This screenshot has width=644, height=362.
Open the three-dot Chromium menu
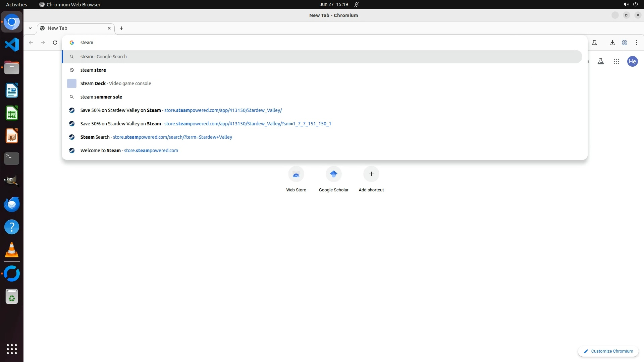tap(636, 43)
